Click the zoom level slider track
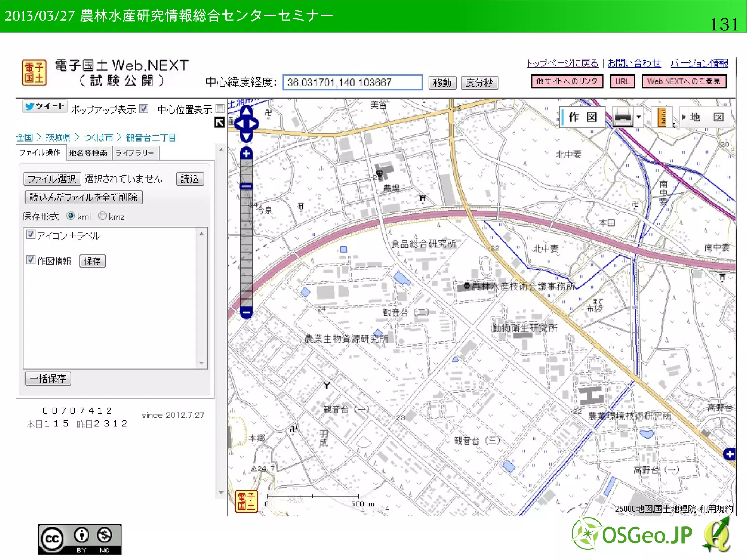 pos(247,233)
